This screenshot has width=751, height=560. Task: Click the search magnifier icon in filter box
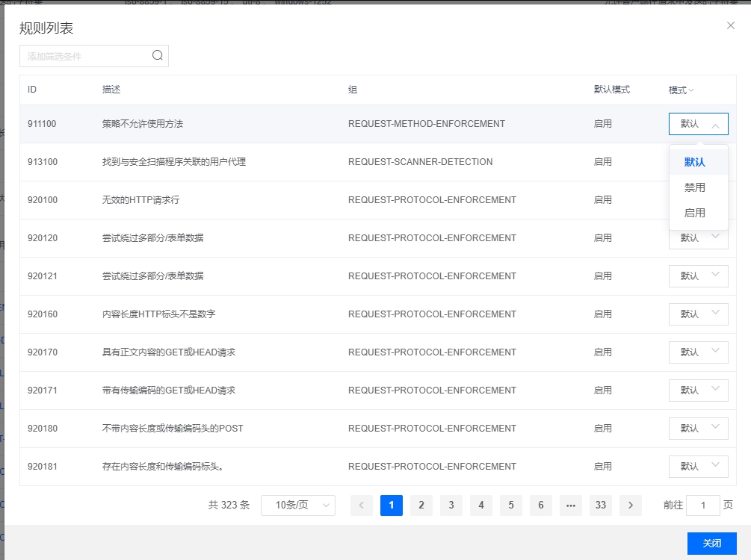157,55
